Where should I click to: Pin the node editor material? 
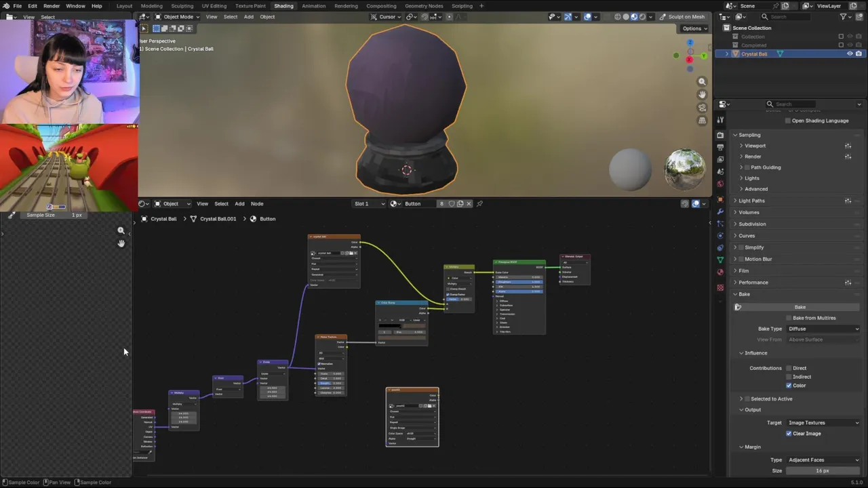click(x=479, y=203)
